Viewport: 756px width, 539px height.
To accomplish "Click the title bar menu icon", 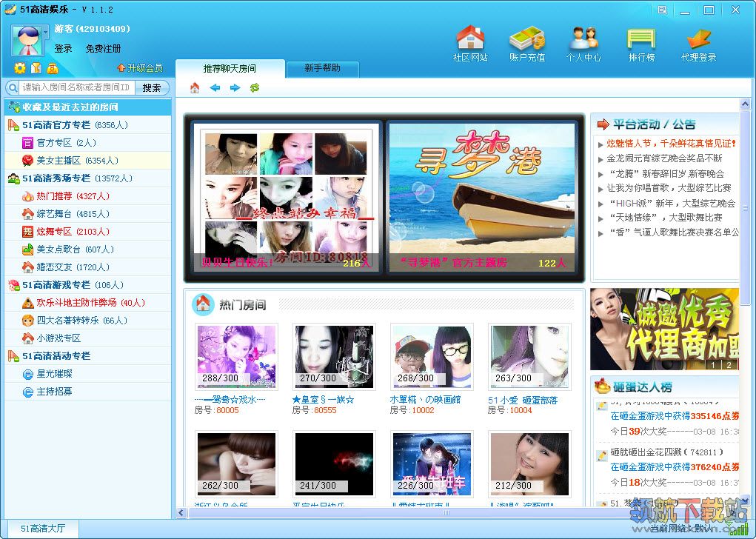I will 662,10.
